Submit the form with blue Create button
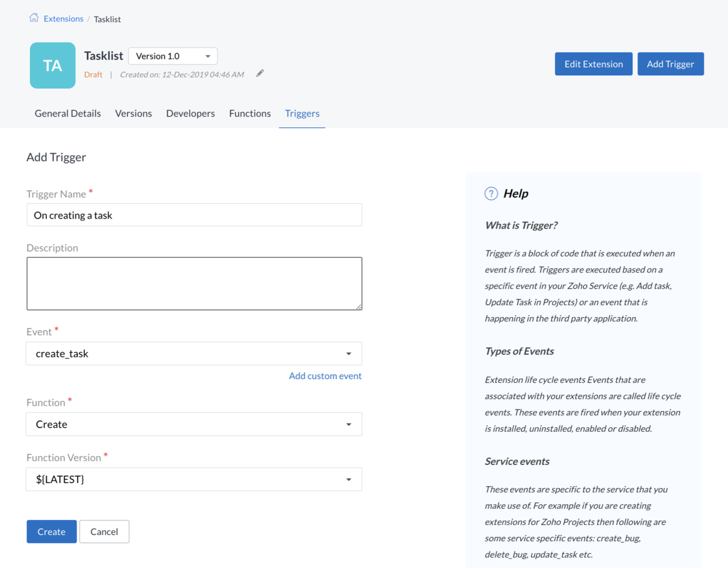Image resolution: width=728 pixels, height=568 pixels. [52, 532]
